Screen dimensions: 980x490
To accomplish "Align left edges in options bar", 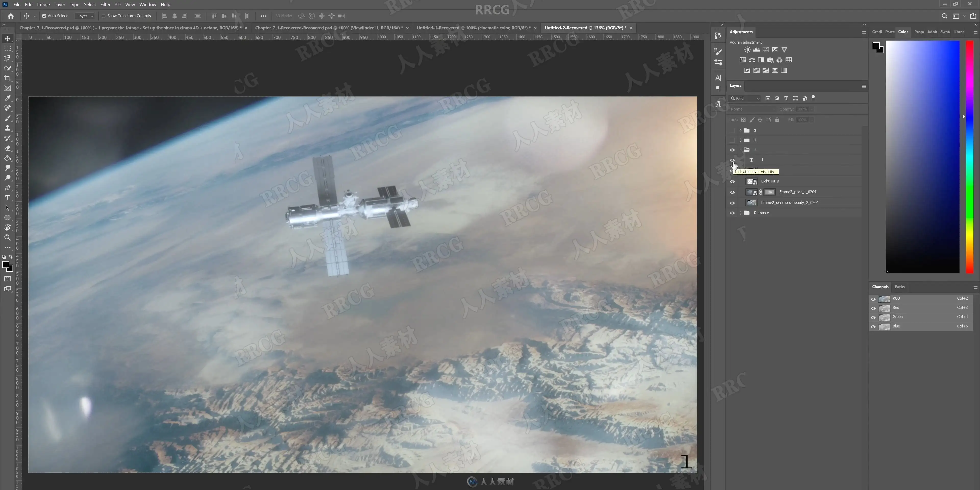I will tap(165, 16).
